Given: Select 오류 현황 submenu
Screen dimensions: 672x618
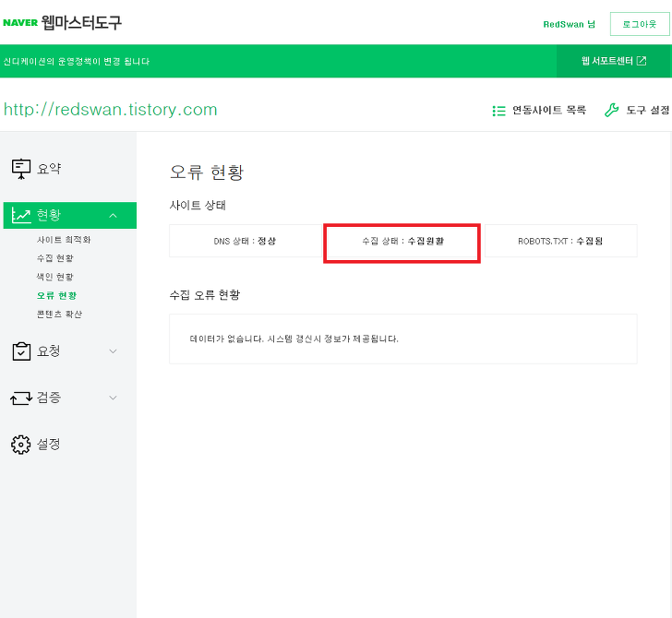Looking at the screenshot, I should [56, 295].
